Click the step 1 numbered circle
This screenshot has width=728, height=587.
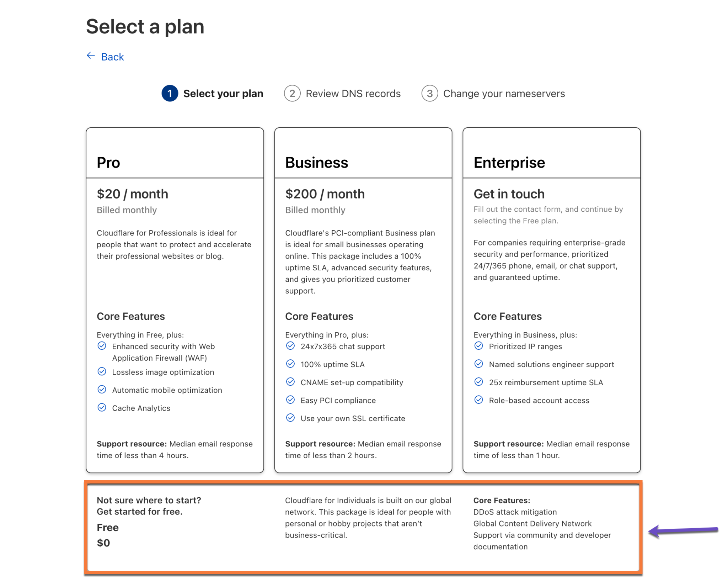pos(170,93)
